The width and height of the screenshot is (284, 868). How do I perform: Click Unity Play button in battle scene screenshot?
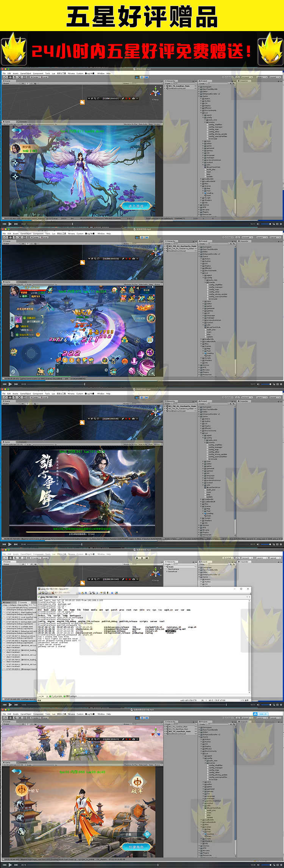pos(137,238)
